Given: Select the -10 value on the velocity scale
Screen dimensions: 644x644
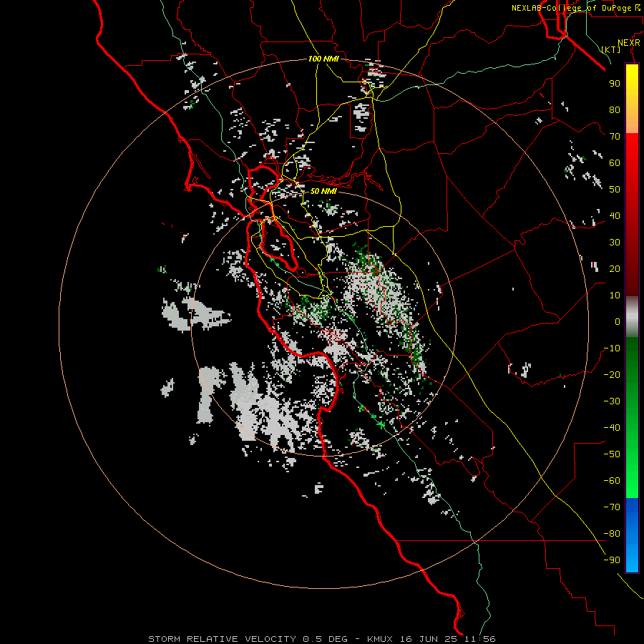Looking at the screenshot, I should [x=612, y=348].
